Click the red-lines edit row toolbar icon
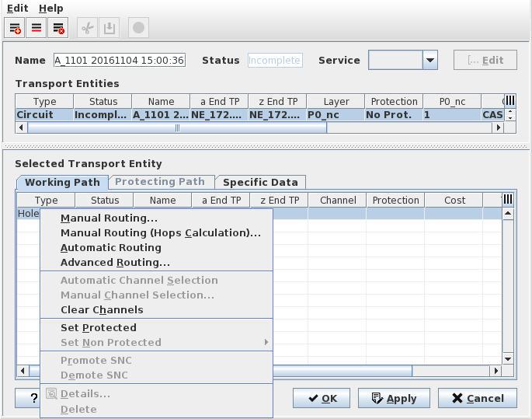This screenshot has width=532, height=419. [x=36, y=28]
